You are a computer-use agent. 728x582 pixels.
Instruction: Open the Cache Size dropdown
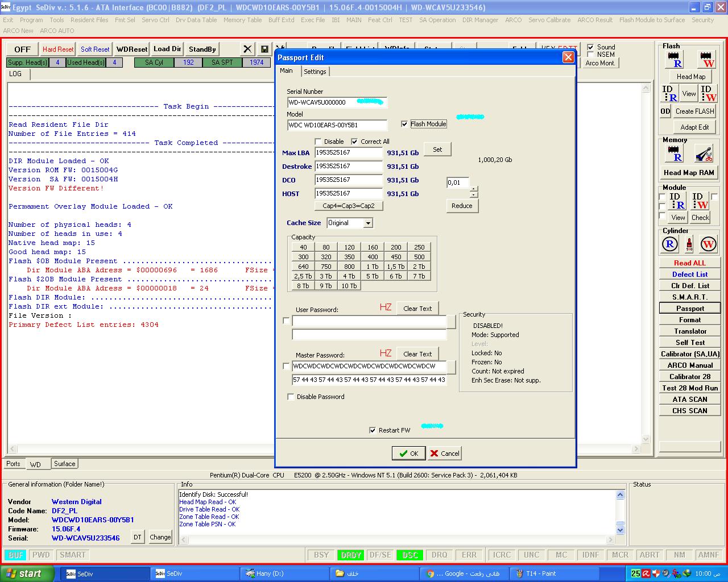pos(368,223)
